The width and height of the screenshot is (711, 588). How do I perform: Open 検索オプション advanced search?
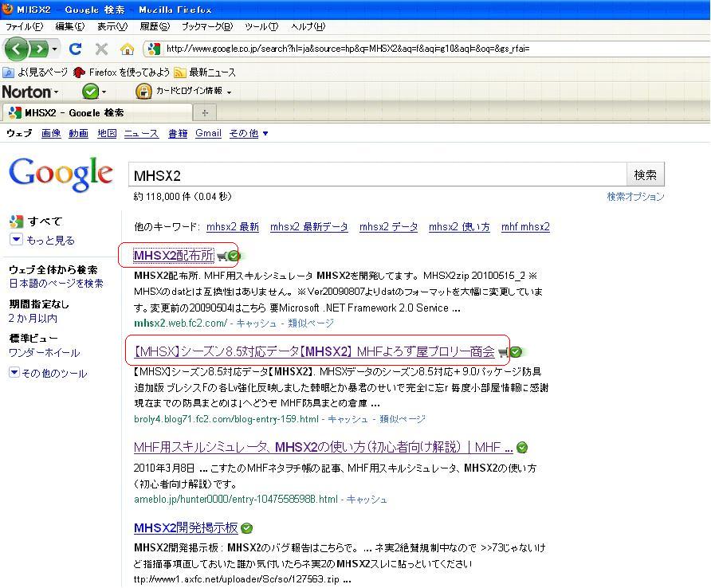pyautogui.click(x=635, y=197)
